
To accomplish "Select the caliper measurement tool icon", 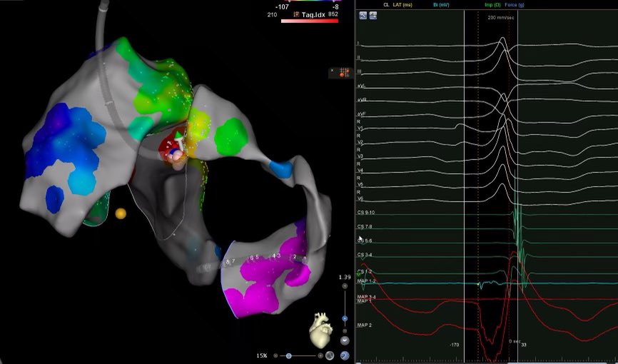I will pyautogui.click(x=363, y=16).
